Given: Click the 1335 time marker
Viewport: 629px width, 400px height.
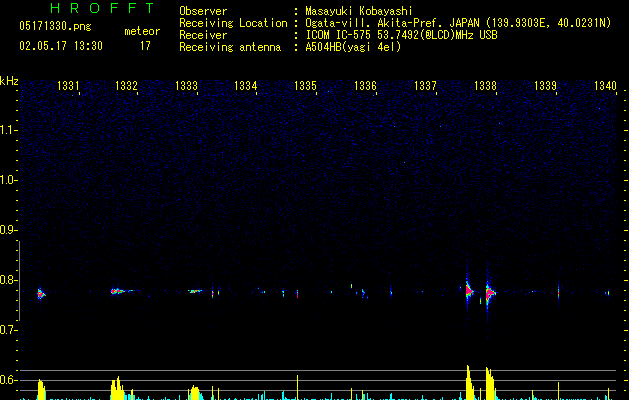Looking at the screenshot, I should (x=306, y=86).
